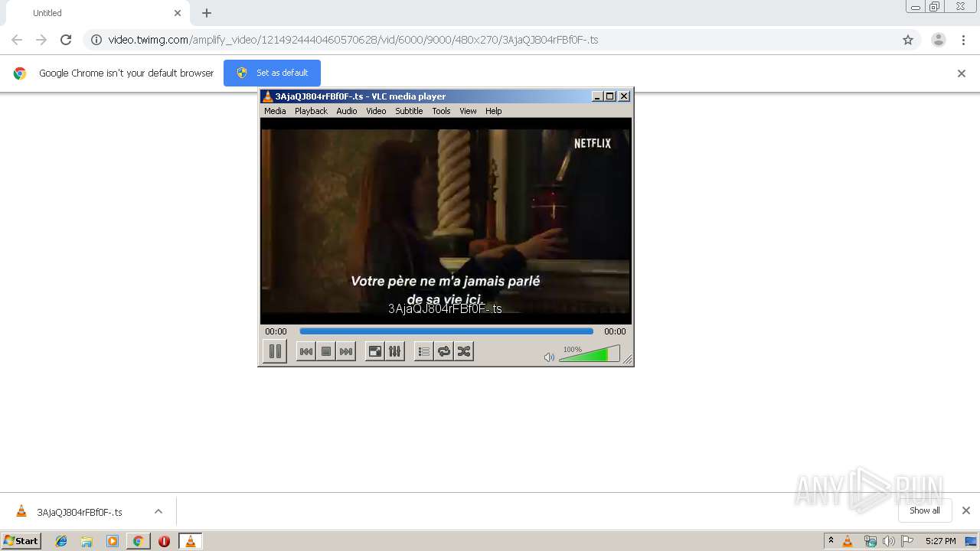Click Chrome back navigation arrow
Image resolution: width=980 pixels, height=551 pixels.
coord(17,40)
